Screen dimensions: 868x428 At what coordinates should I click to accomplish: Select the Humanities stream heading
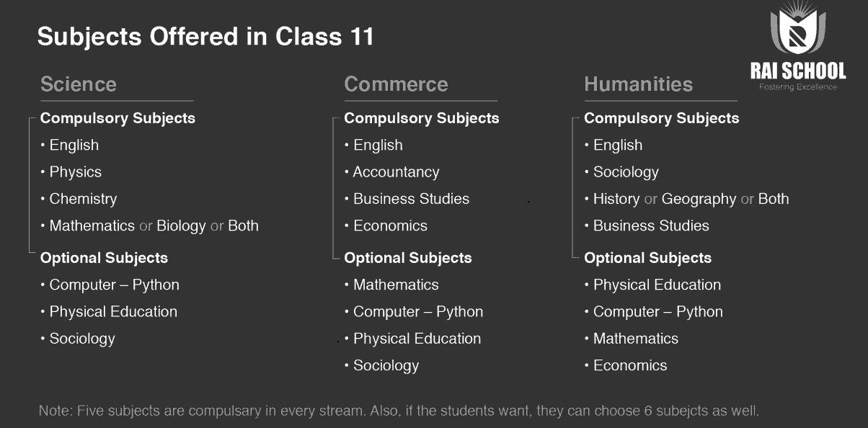[x=638, y=84]
